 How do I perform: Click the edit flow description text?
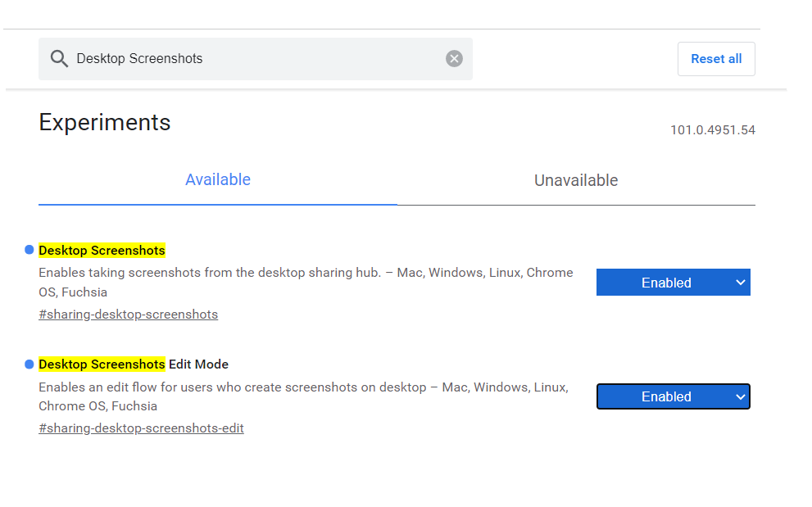pyautogui.click(x=303, y=387)
